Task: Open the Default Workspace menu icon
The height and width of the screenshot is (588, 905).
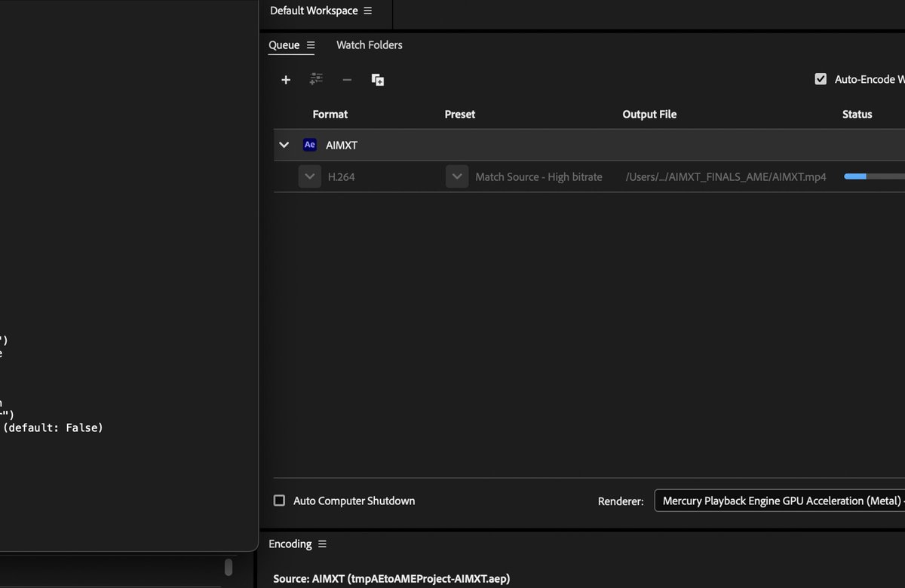Action: (367, 11)
